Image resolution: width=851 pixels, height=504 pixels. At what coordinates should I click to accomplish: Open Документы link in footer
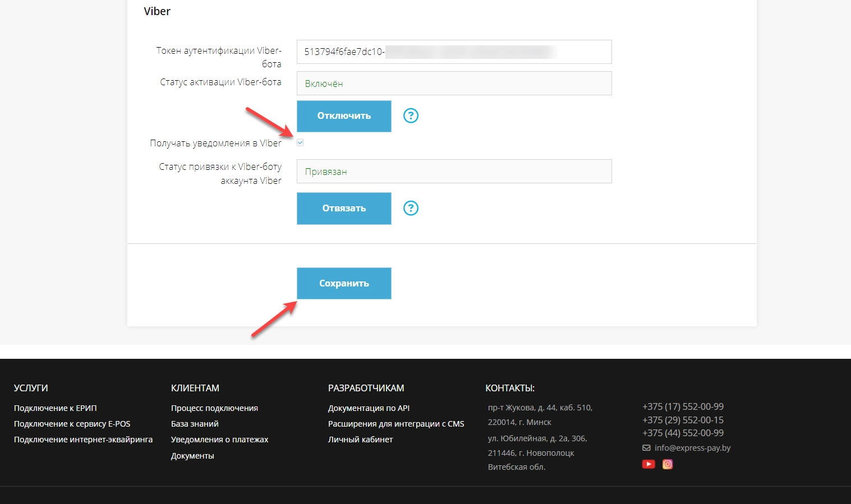192,456
